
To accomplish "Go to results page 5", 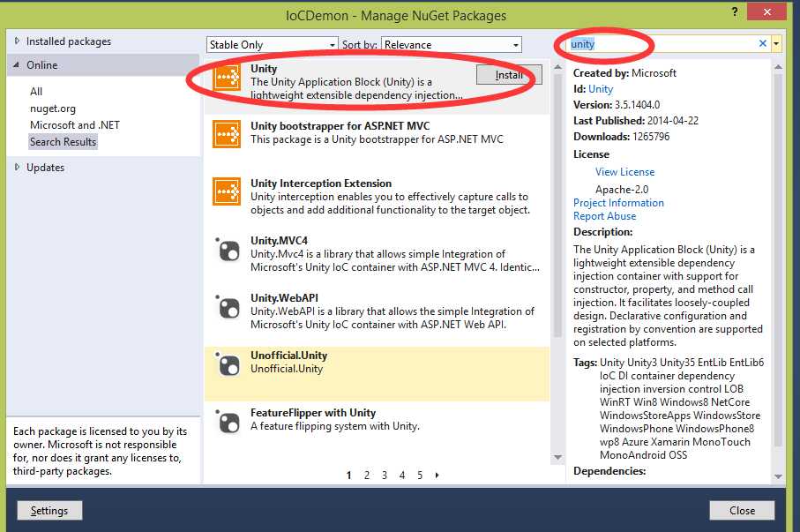I will [x=419, y=476].
